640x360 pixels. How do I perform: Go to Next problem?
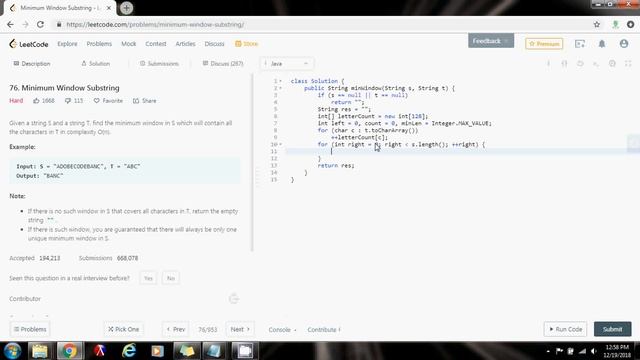[240, 329]
